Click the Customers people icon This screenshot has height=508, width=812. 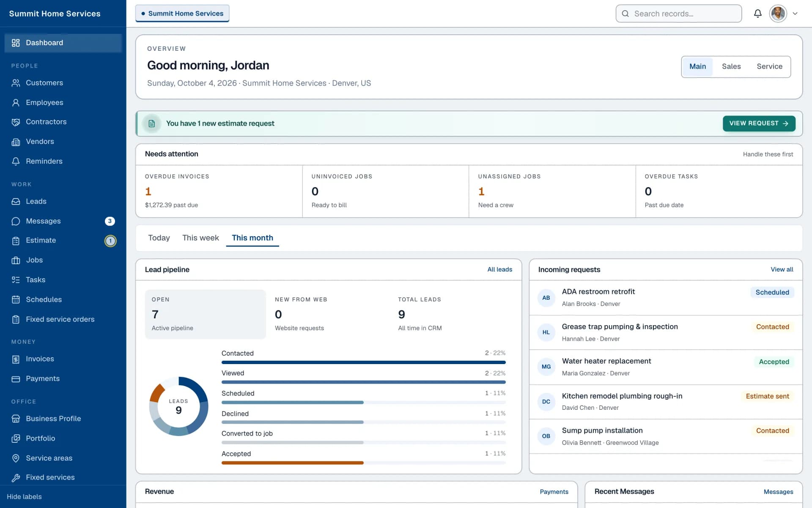pos(16,83)
